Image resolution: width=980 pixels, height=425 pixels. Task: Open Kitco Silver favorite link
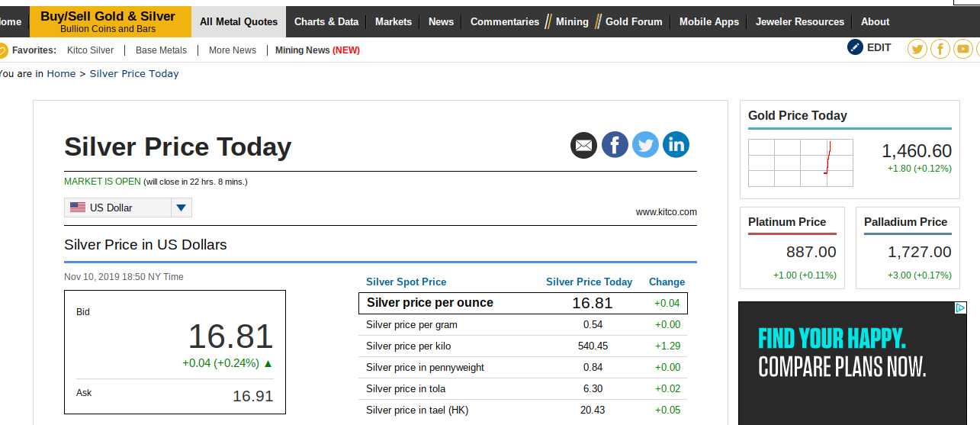pos(90,50)
